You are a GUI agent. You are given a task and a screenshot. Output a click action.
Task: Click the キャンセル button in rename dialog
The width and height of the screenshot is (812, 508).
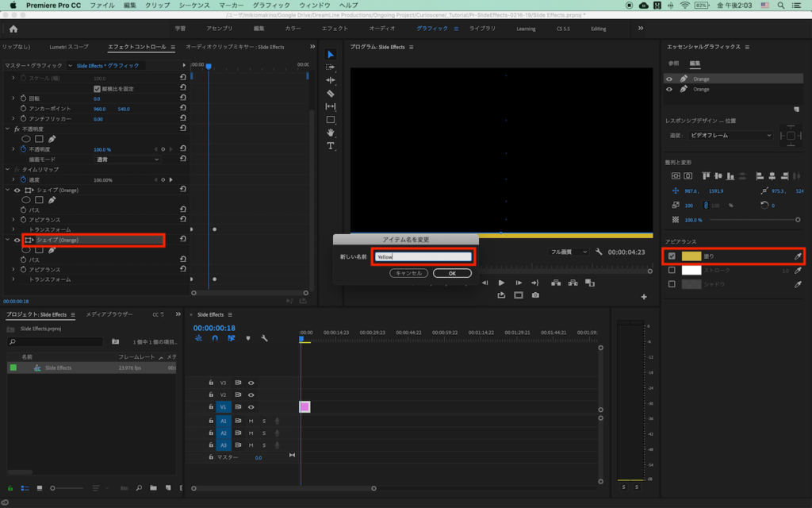(408, 273)
